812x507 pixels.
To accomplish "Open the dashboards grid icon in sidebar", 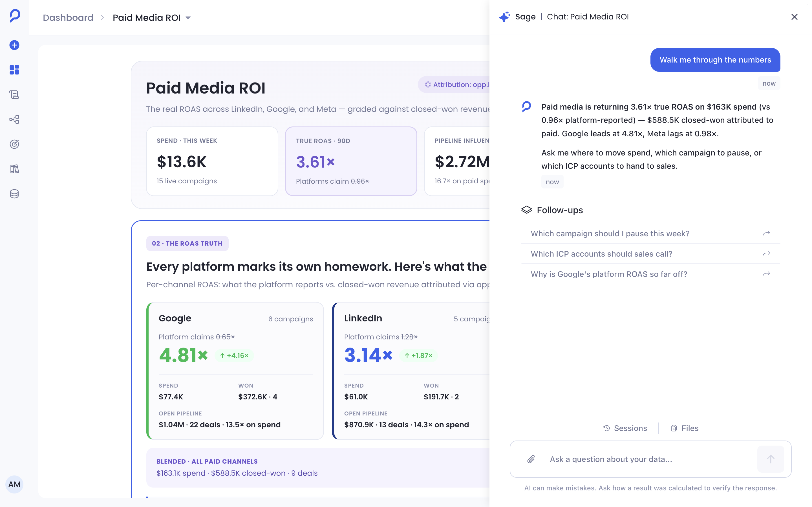I will [14, 70].
